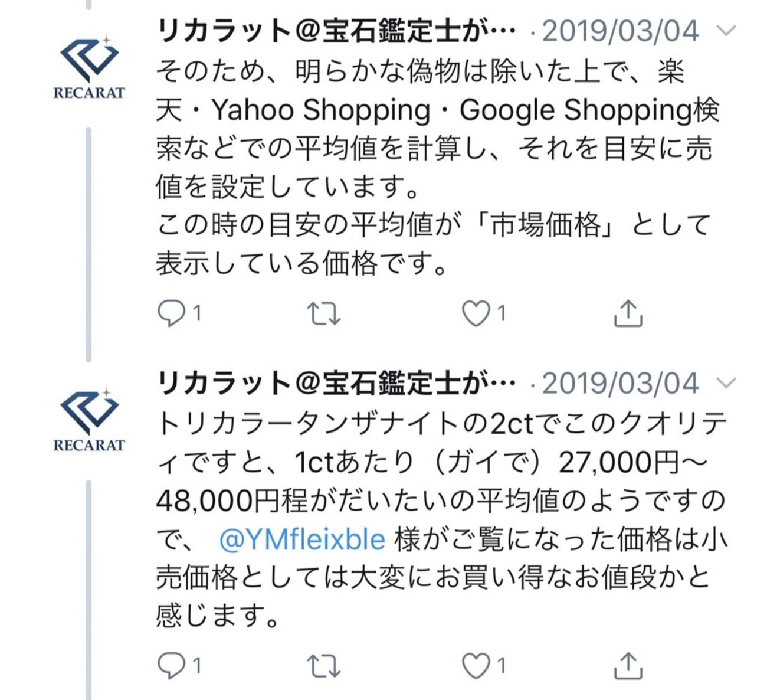Expand the first tweet's options chevron
The image size is (767, 700).
[x=726, y=30]
